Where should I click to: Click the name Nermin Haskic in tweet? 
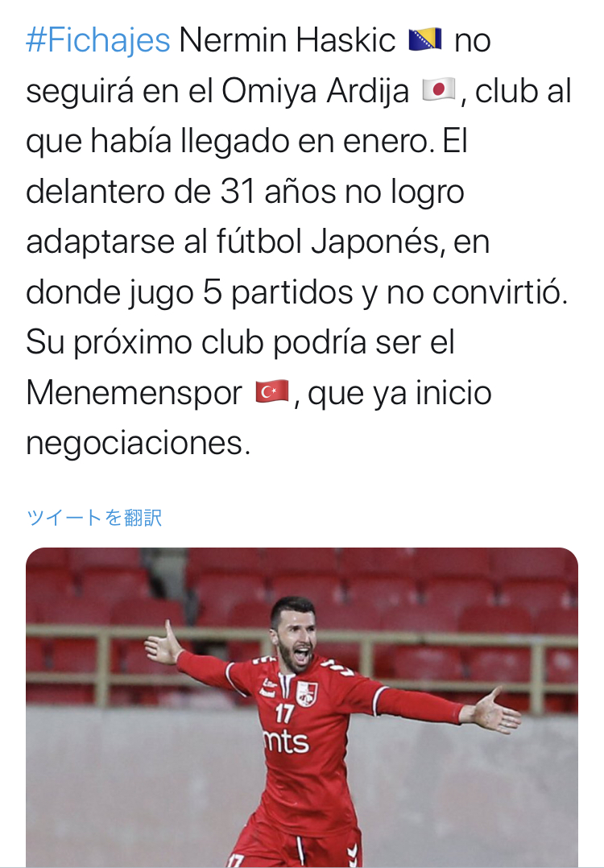(x=288, y=40)
